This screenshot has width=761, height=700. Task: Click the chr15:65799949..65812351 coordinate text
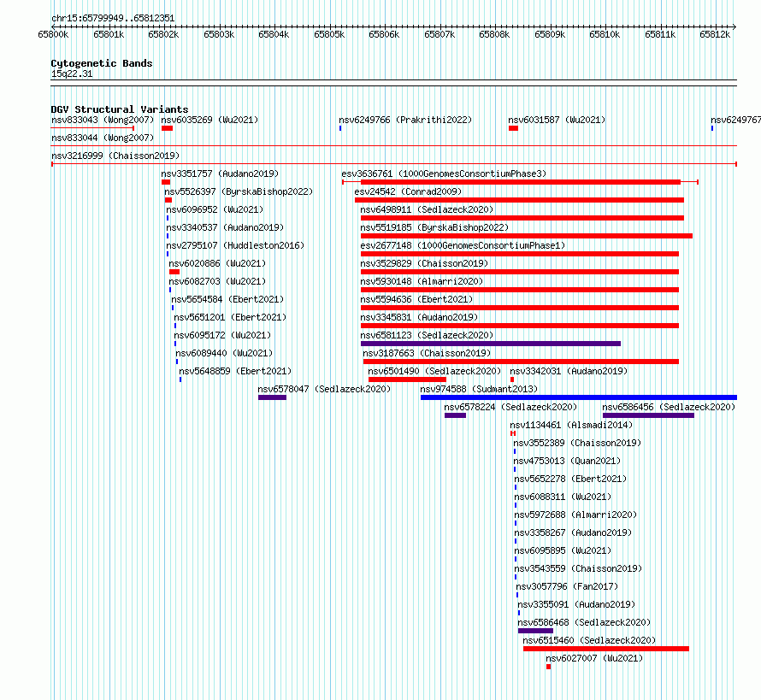[113, 19]
